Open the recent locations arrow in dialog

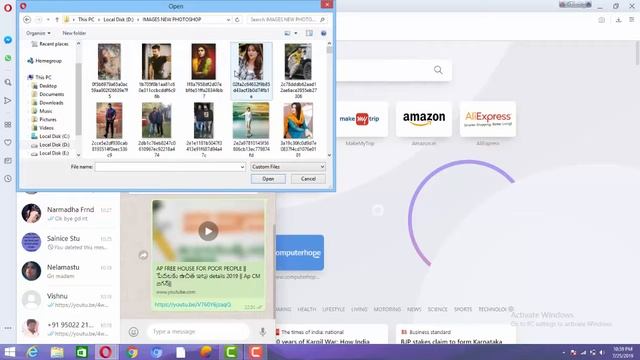pos(48,20)
